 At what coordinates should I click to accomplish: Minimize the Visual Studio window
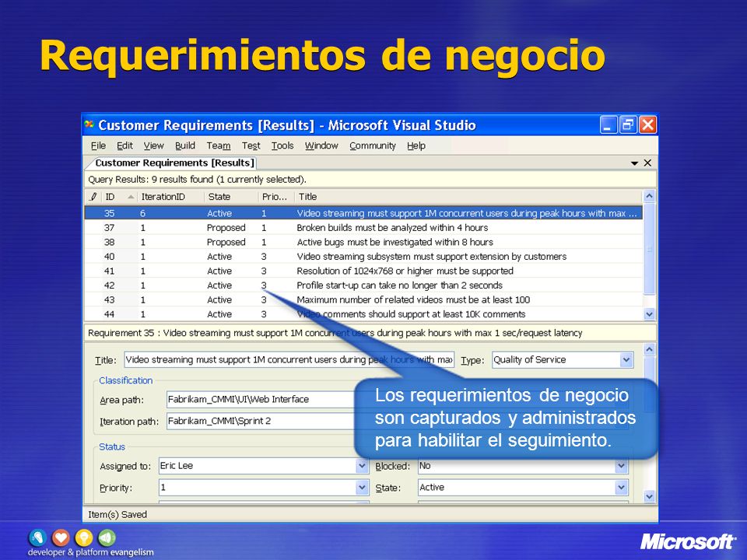608,125
